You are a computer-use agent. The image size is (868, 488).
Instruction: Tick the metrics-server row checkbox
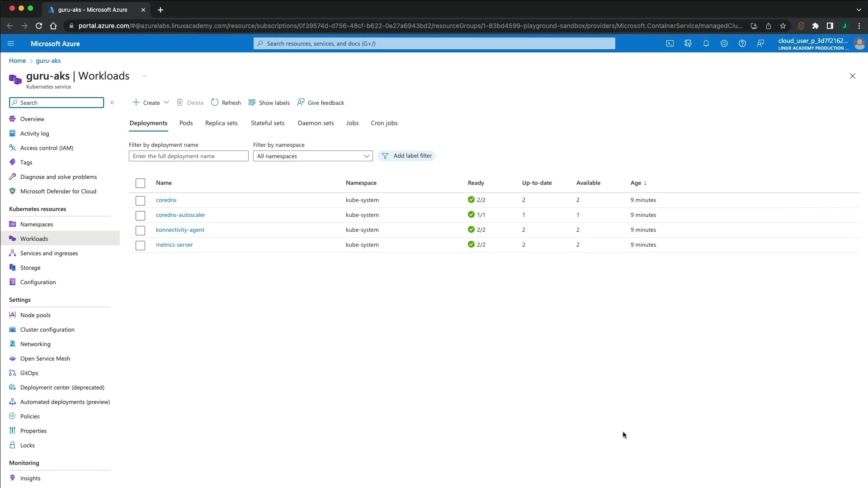(x=140, y=245)
